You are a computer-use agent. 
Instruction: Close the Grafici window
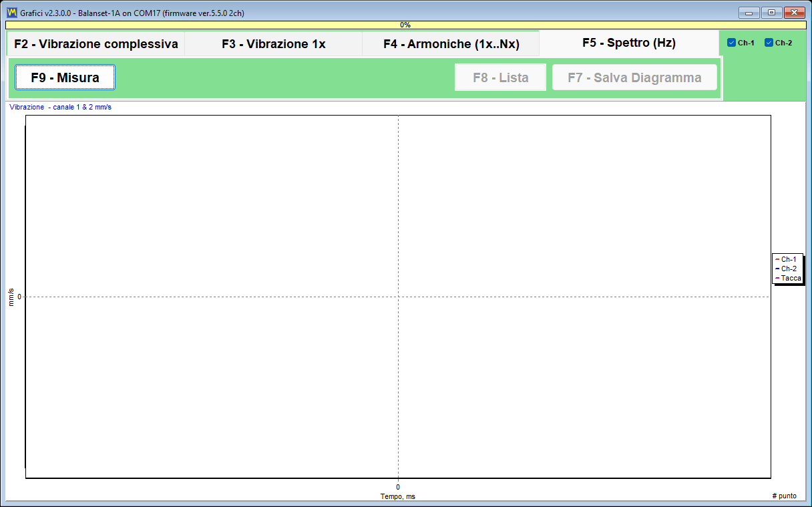point(794,13)
